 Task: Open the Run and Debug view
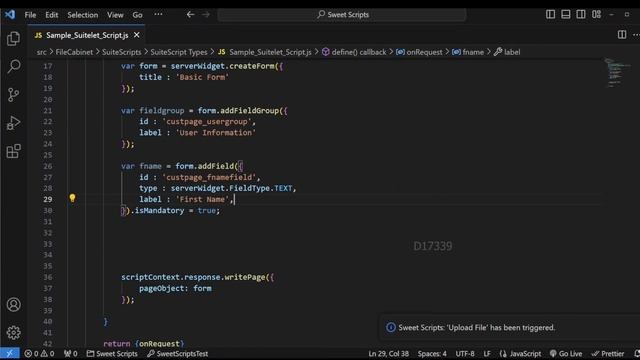pos(13,123)
